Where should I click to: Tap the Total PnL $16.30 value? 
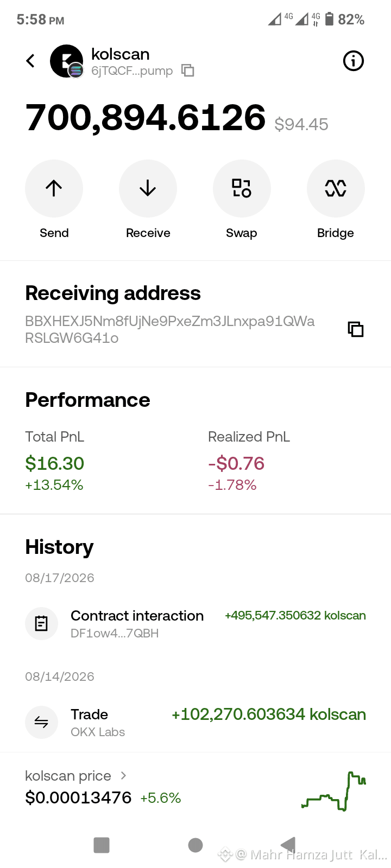coord(55,463)
